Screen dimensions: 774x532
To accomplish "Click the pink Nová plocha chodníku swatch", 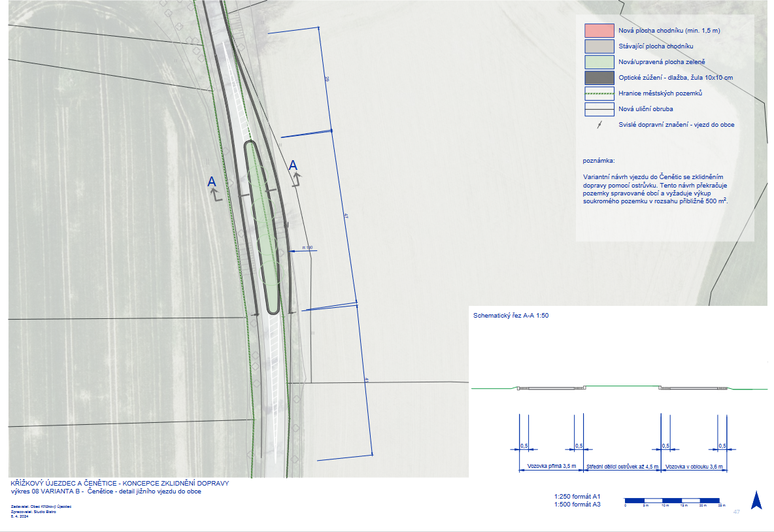I will click(x=598, y=31).
